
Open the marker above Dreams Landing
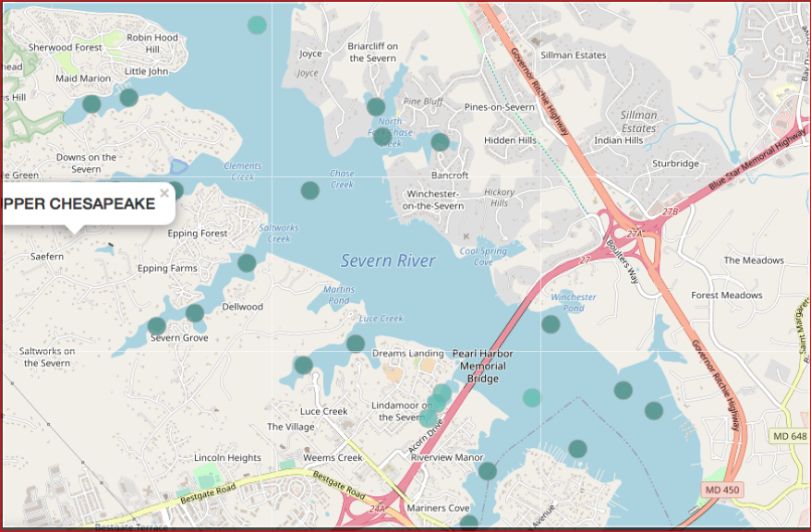355,344
